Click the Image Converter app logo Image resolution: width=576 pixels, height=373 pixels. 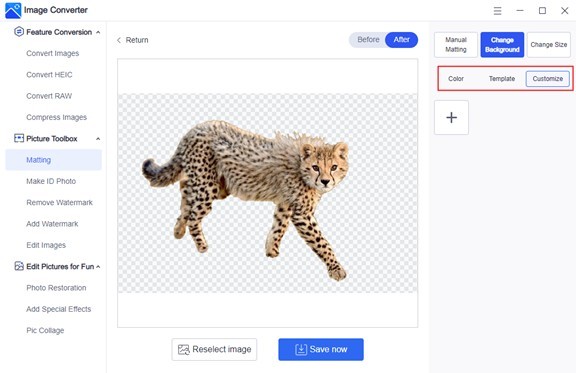(x=13, y=10)
